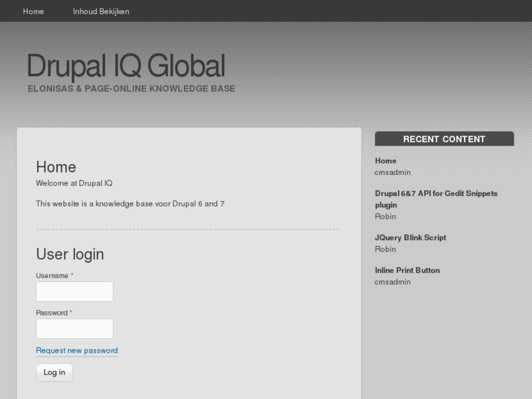Image resolution: width=532 pixels, height=399 pixels.
Task: Click the Drupal IQ Global site title
Action: [126, 66]
